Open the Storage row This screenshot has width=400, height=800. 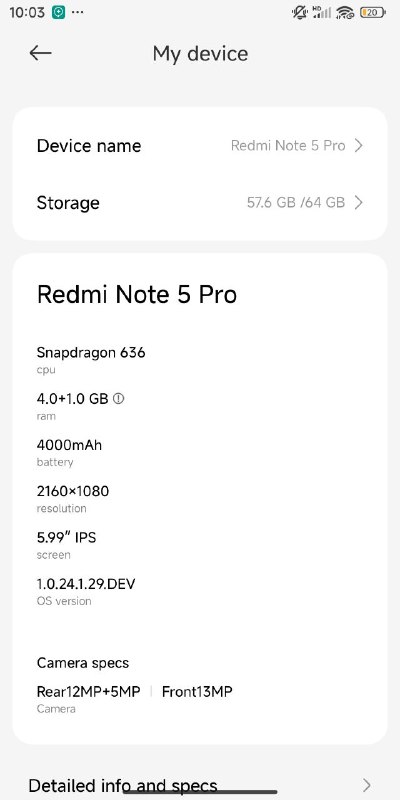200,203
